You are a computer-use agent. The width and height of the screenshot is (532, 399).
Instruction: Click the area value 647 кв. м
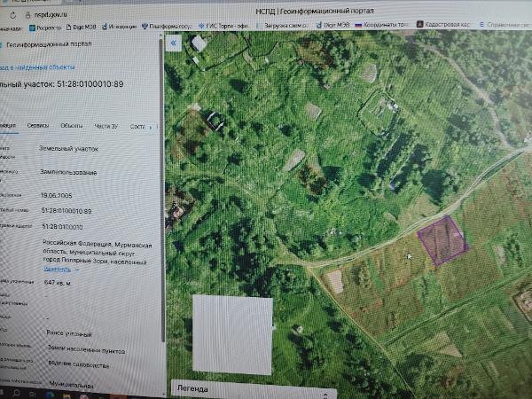[58, 283]
